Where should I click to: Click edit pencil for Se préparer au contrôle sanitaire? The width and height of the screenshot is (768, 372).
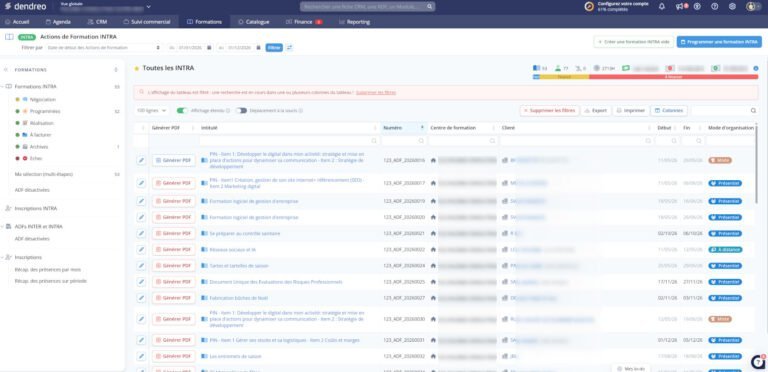point(141,233)
